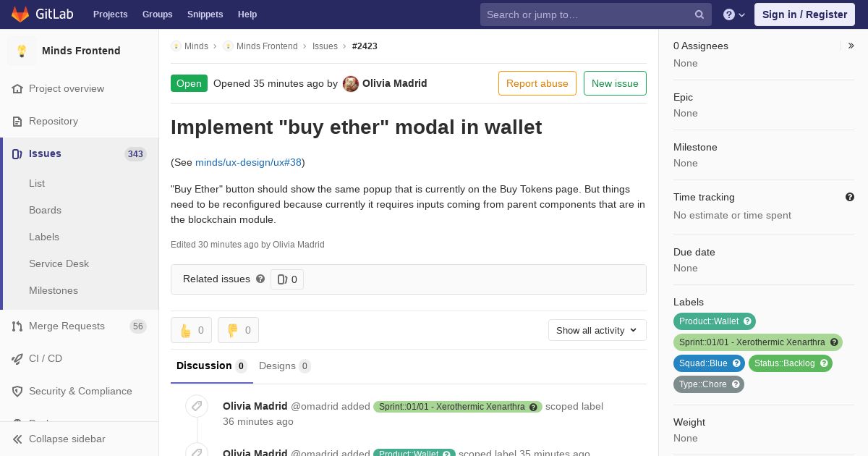Click the Product::Wallet label help icon

pos(748,321)
